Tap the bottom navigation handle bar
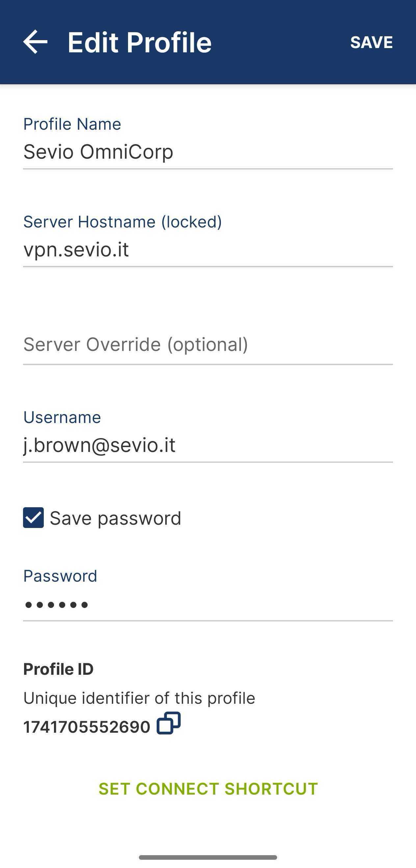Viewport: 416px width, 868px height. (x=208, y=857)
